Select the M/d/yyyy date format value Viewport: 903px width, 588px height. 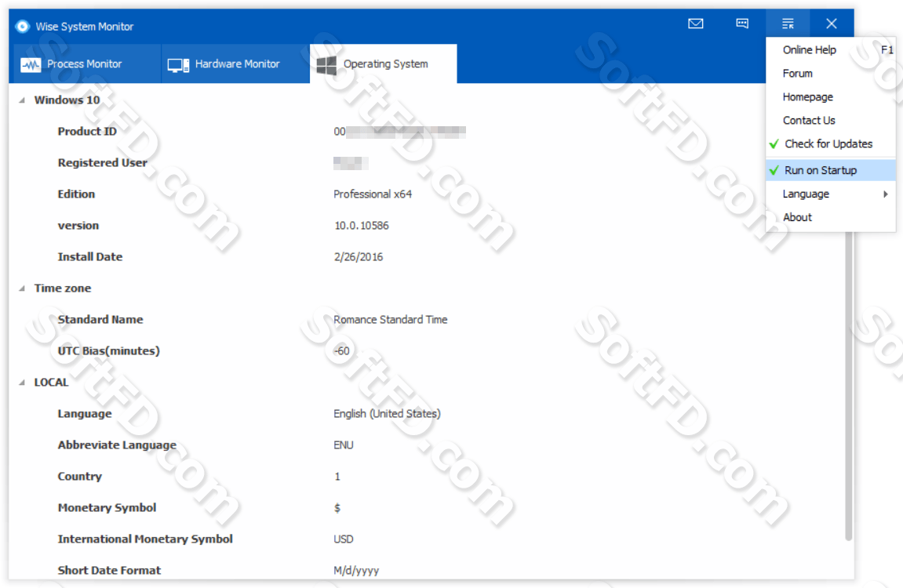pos(356,571)
